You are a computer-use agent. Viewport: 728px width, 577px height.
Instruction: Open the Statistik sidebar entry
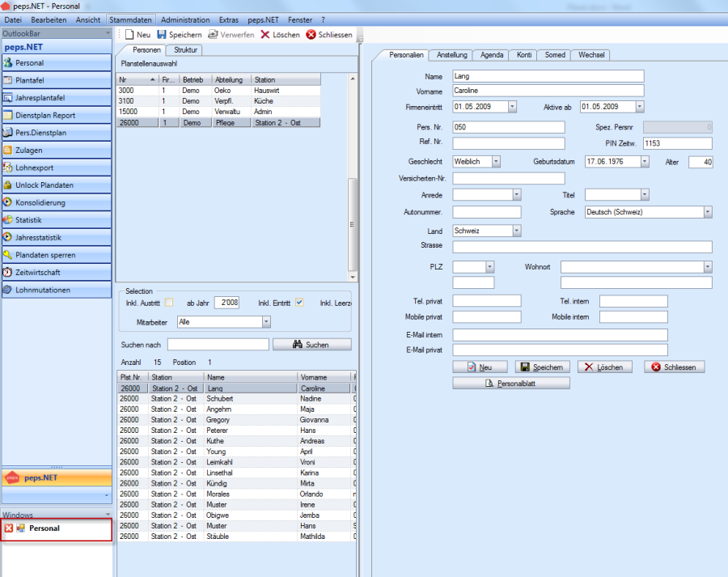coord(56,220)
